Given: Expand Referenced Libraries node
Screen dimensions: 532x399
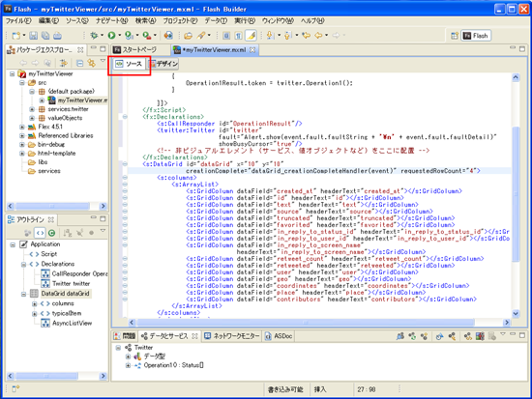Looking at the screenshot, I should pyautogui.click(x=22, y=135).
